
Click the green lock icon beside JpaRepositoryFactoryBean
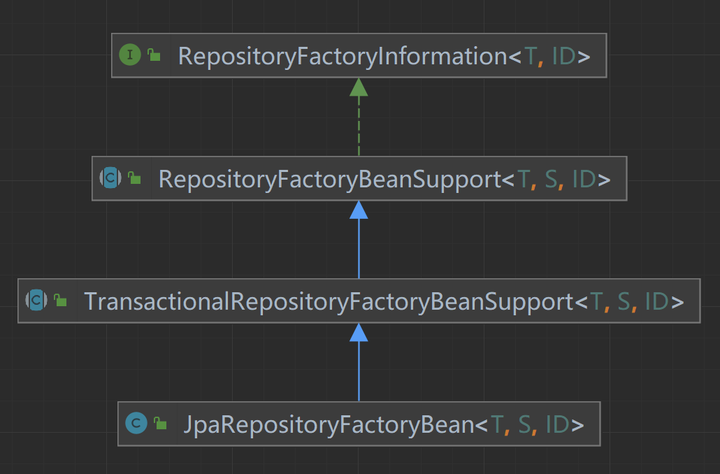pos(160,424)
